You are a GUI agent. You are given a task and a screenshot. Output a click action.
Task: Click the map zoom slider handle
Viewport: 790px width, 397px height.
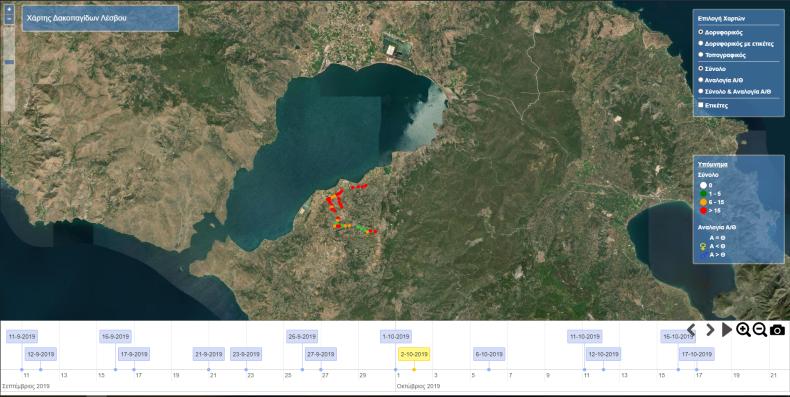9,62
